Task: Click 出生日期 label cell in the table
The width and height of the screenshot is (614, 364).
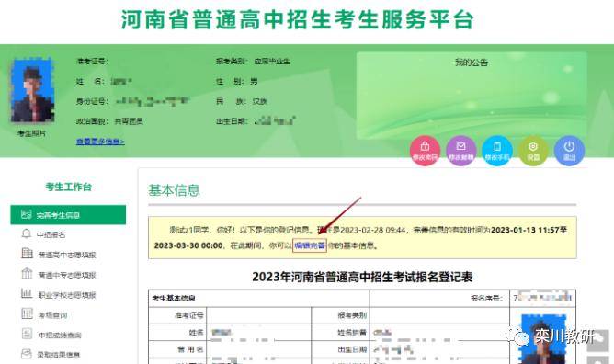Action: [x=341, y=349]
